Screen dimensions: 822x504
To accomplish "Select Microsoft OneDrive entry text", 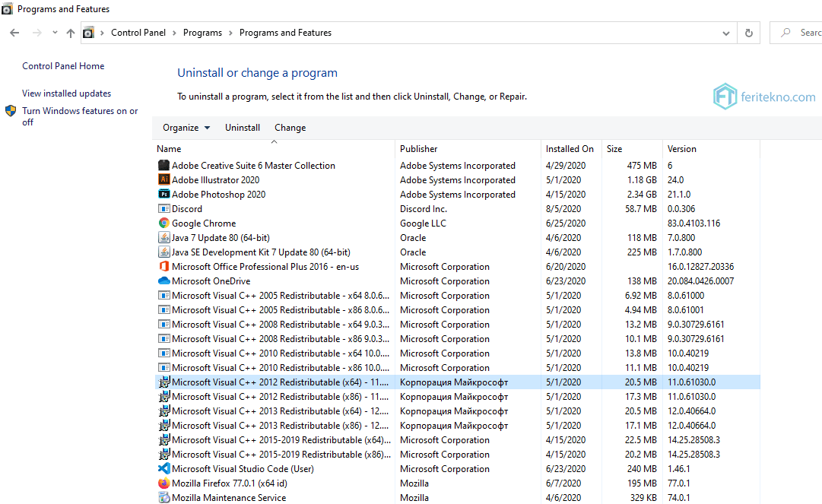I will 211,281.
